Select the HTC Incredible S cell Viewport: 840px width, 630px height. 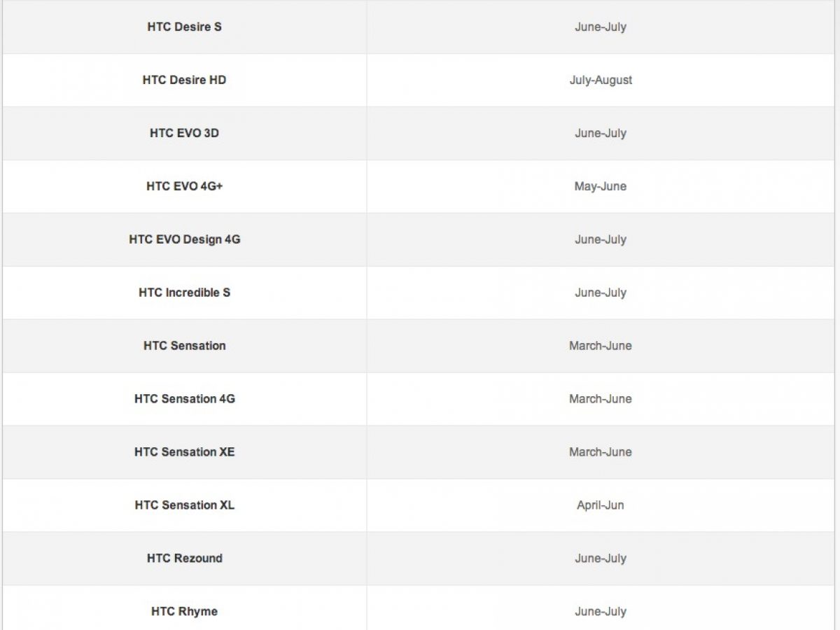click(184, 293)
